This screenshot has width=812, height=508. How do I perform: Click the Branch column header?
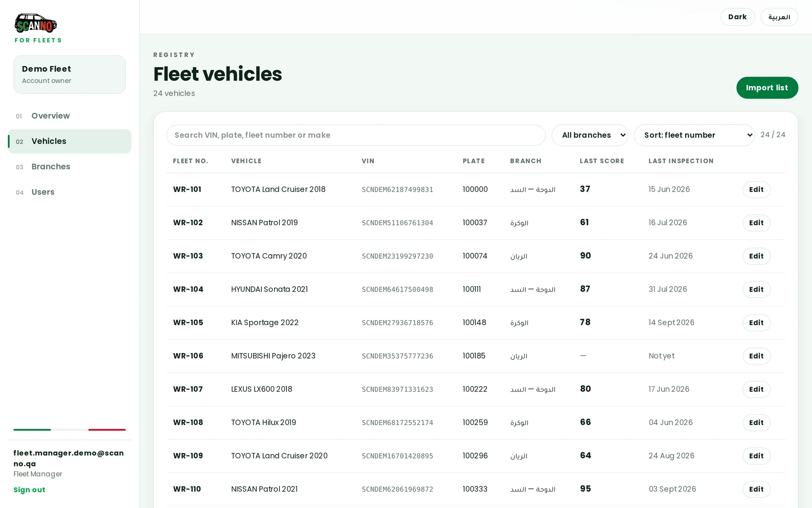point(526,161)
